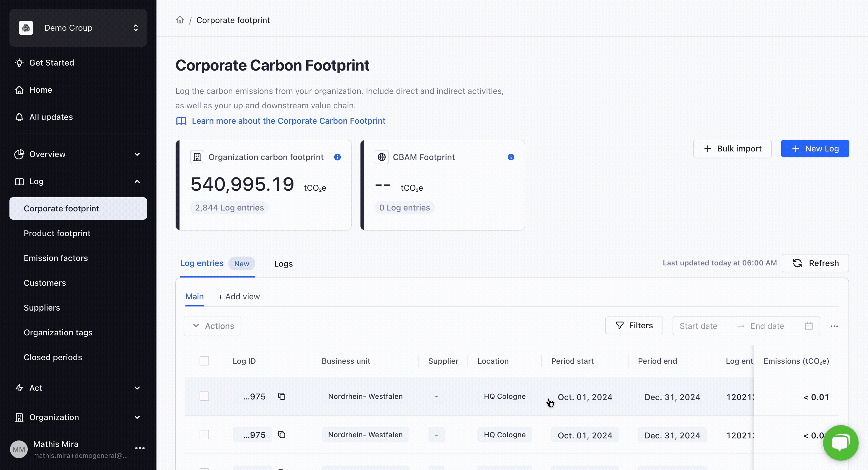Screen dimensions: 868x470
Task: Open Learn more about the Corporate Carbon Footprint link
Action: point(288,121)
